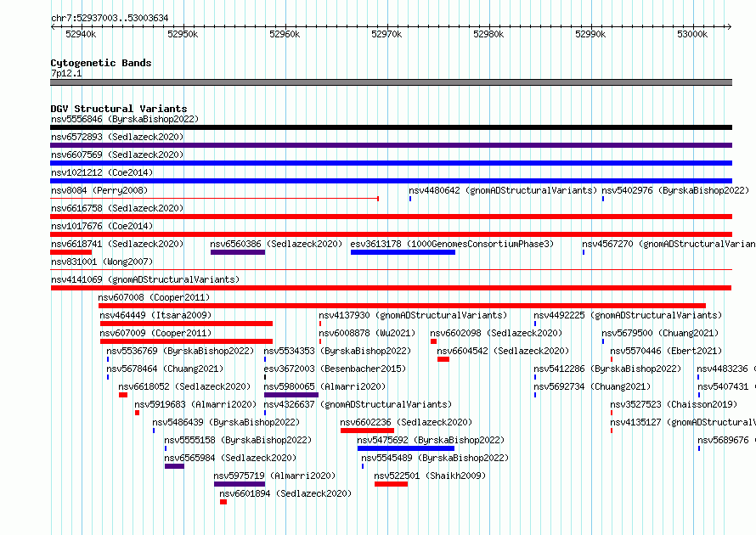Open nsv5692734 (Chuang2021) label
Viewport: 756px width, 535px height.
coord(592,386)
